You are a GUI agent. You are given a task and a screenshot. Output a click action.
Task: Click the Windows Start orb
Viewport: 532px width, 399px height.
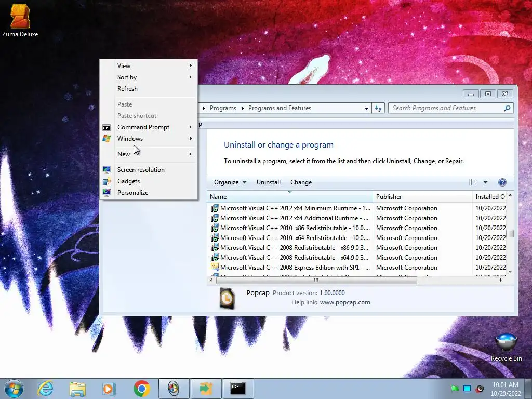click(x=14, y=389)
